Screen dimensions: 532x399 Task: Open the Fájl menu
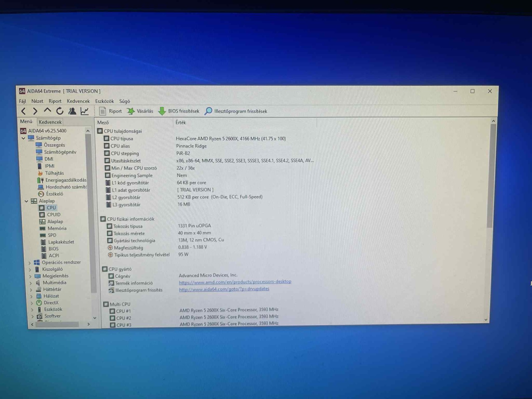coord(22,101)
